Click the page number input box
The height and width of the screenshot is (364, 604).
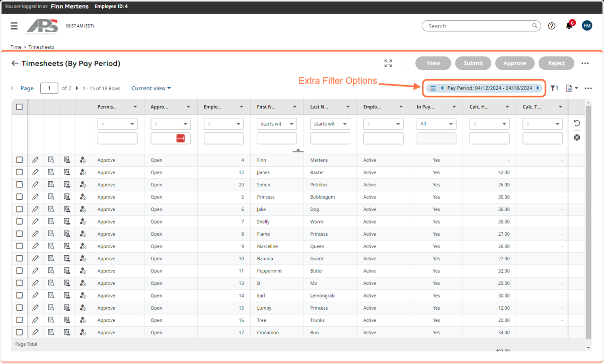click(x=49, y=88)
